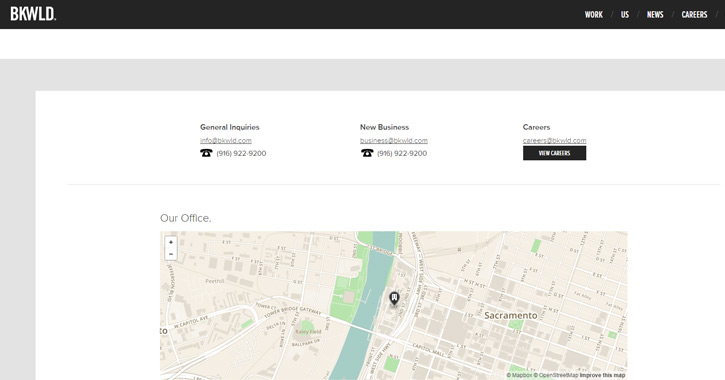The image size is (725, 380).
Task: Open the US navigation item
Action: pos(625,15)
